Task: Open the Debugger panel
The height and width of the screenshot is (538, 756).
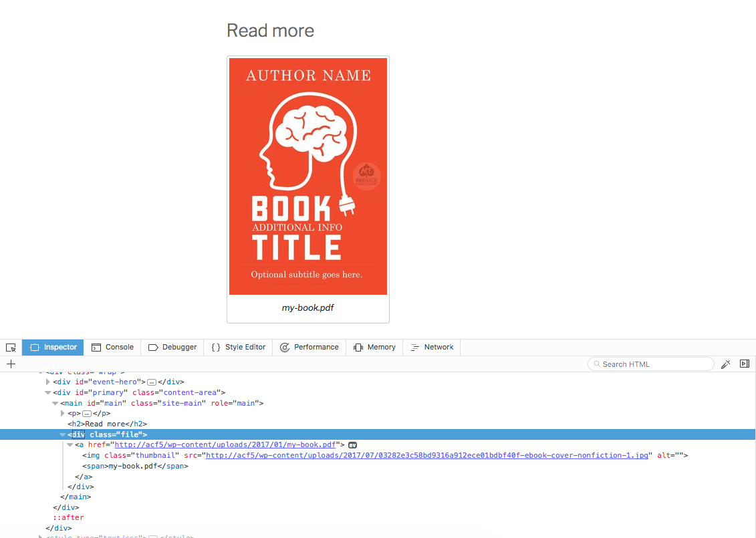Action: [172, 348]
